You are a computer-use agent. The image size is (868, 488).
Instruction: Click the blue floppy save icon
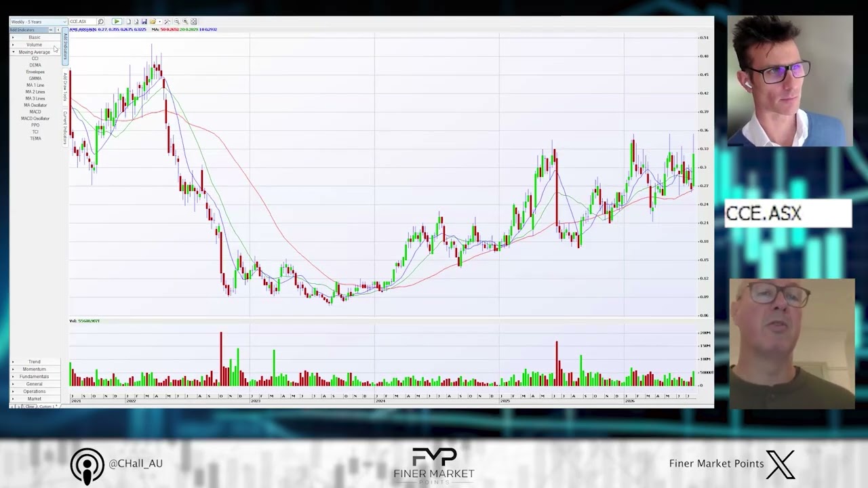pos(144,22)
